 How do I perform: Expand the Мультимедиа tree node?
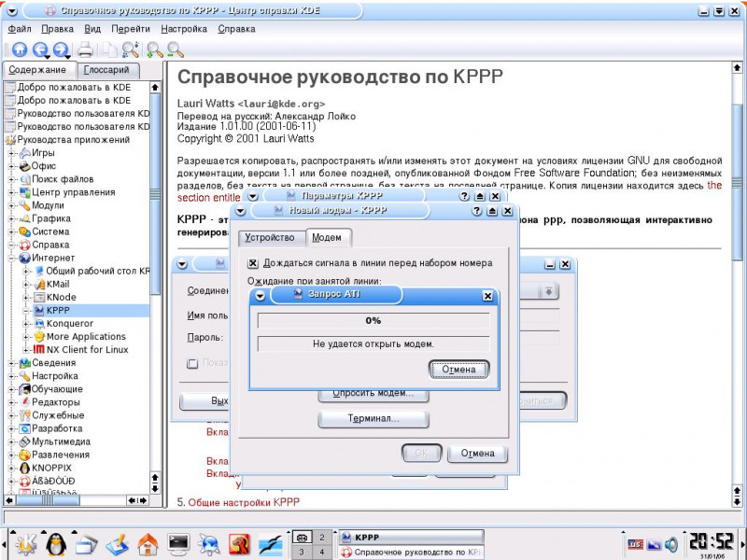pyautogui.click(x=11, y=441)
